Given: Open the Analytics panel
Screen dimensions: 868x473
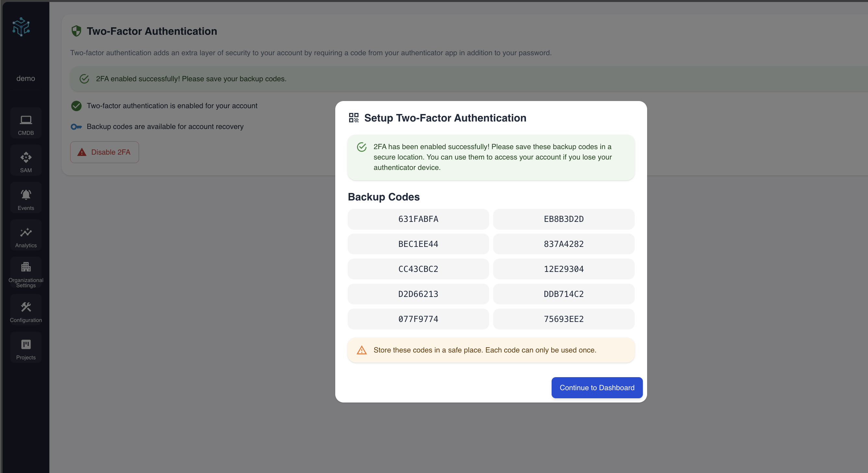Looking at the screenshot, I should pos(26,235).
